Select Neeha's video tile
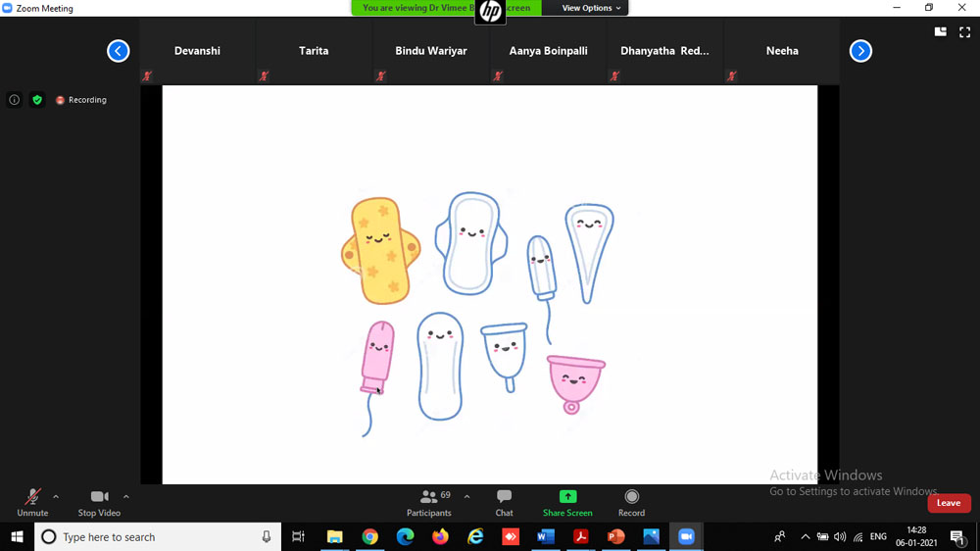The image size is (980, 551). coord(782,51)
